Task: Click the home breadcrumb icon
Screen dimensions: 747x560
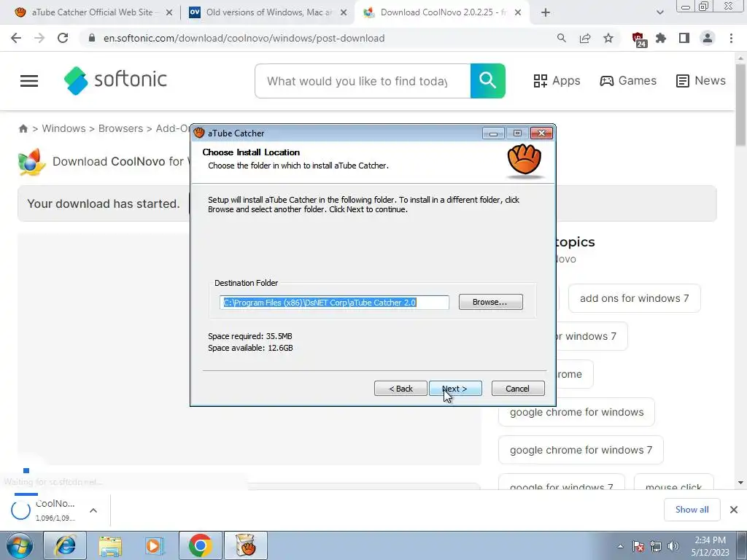Action: pyautogui.click(x=23, y=128)
